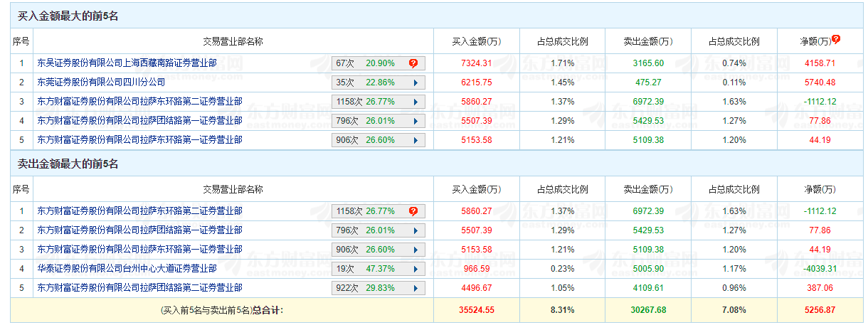Click red question icon beside 67次 20.90%

pyautogui.click(x=413, y=63)
